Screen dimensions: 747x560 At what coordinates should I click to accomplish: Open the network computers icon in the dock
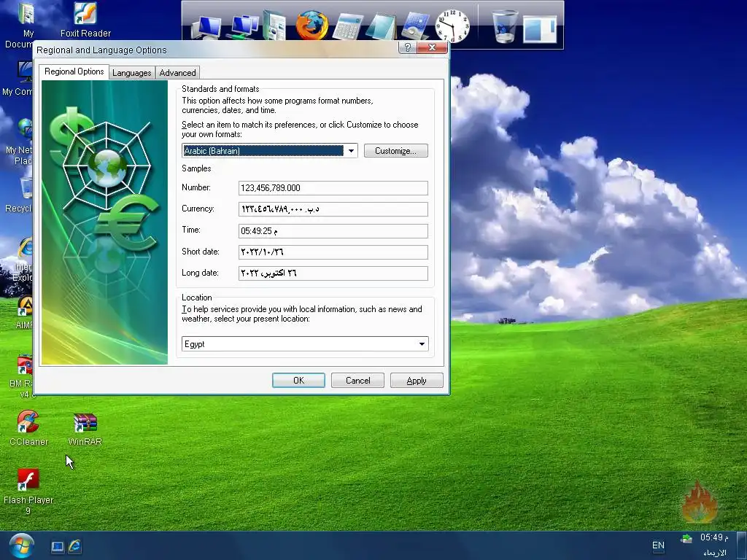243,27
